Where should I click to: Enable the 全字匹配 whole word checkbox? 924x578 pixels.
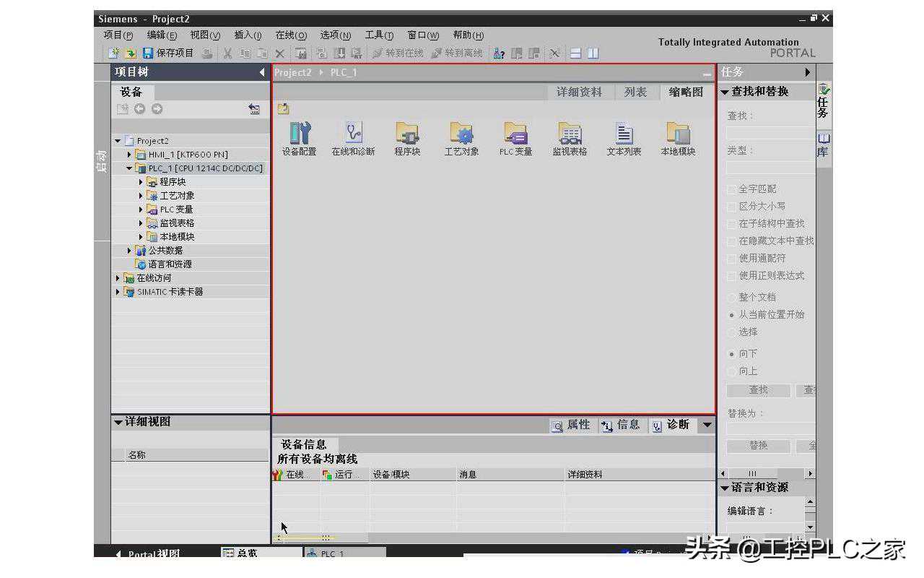click(731, 189)
